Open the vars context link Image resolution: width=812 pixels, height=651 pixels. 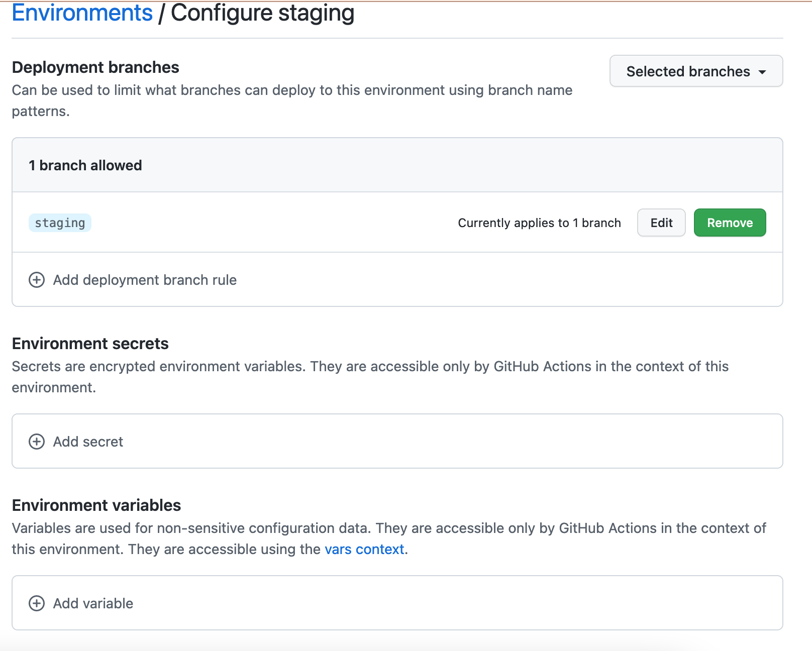click(x=364, y=549)
